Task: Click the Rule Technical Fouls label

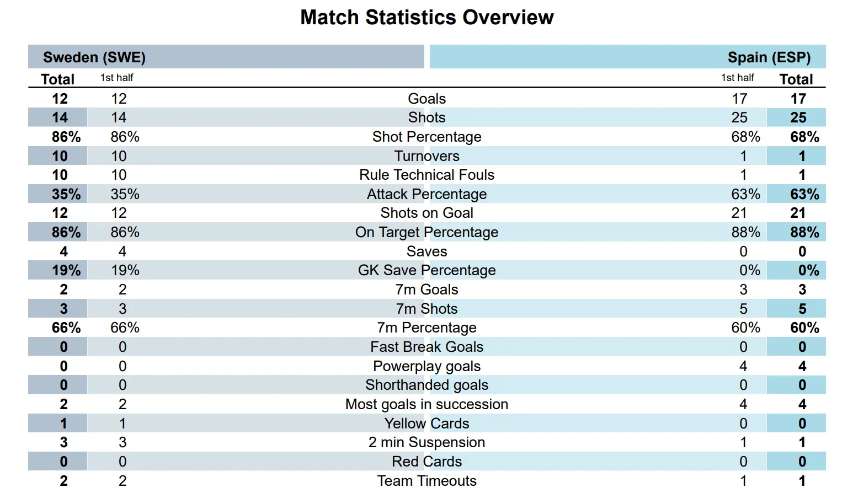Action: pos(426,175)
